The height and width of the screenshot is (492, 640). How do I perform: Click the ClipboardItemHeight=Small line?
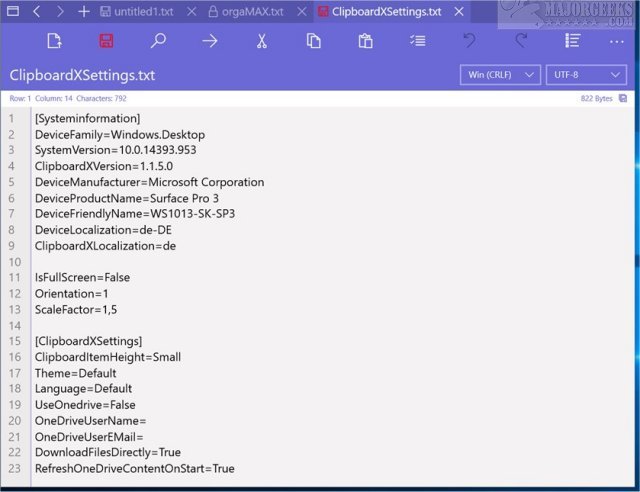108,357
